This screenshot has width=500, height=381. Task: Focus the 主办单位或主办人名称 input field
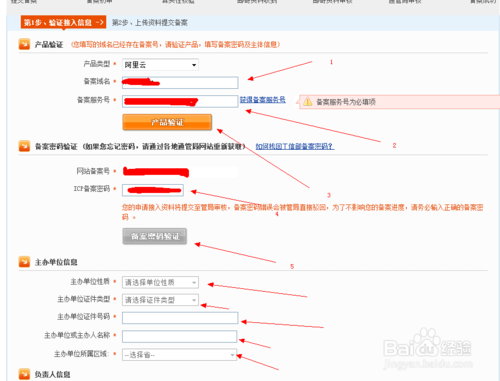pyautogui.click(x=179, y=336)
